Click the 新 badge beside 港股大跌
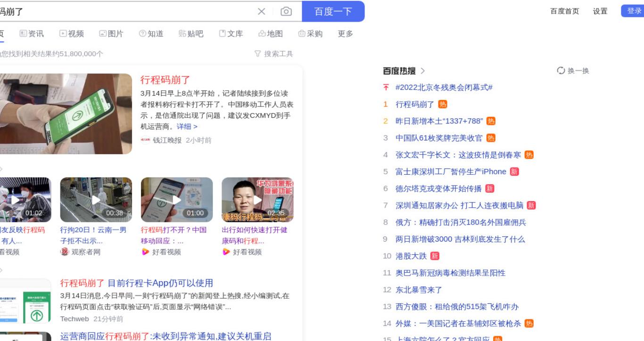This screenshot has height=341, width=644. pos(435,256)
